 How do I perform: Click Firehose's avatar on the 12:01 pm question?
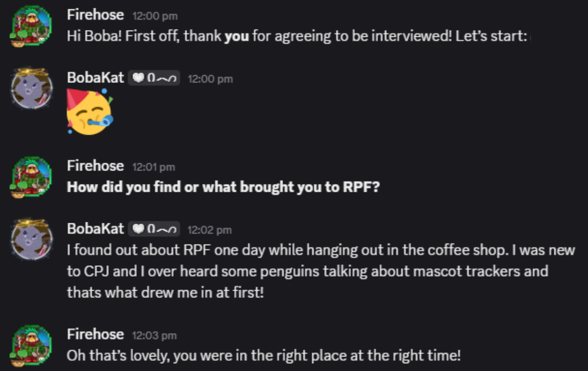31,177
